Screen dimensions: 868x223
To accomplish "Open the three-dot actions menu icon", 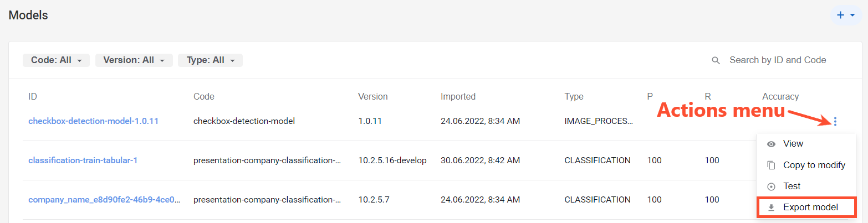I will 835,122.
